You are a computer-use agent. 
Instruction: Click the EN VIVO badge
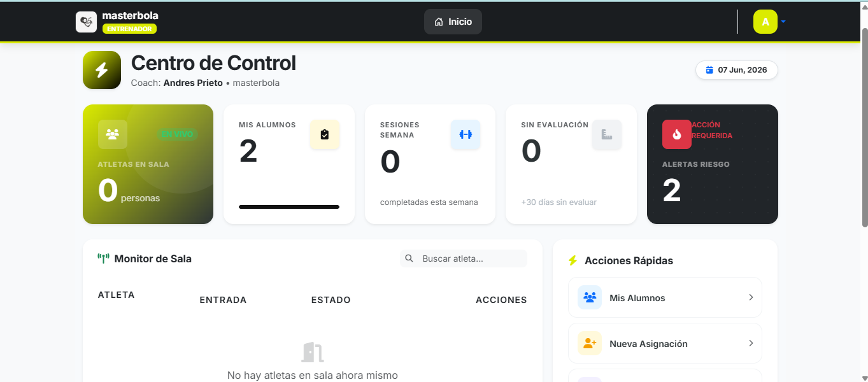coord(177,134)
